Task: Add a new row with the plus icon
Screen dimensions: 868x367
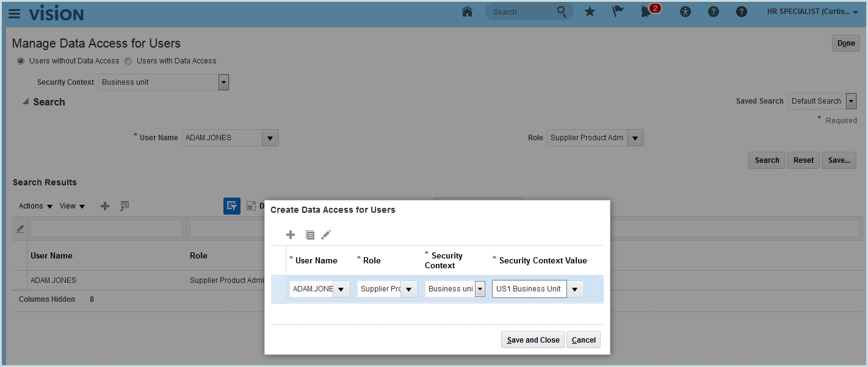Action: coord(291,235)
